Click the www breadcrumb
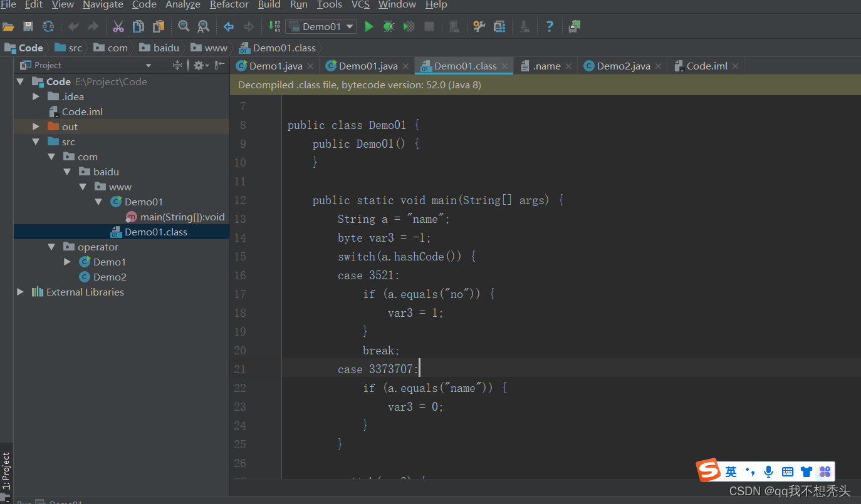 (x=209, y=48)
